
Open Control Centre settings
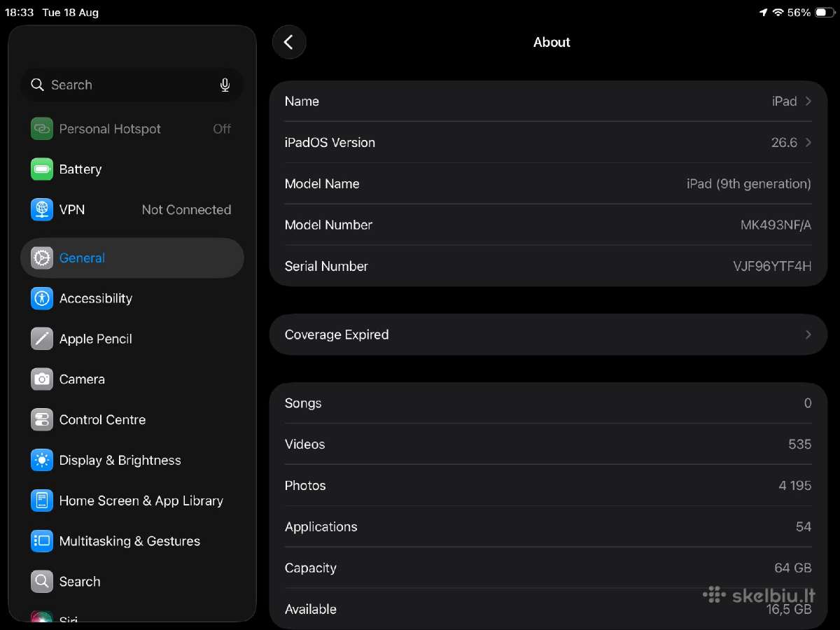click(x=132, y=420)
